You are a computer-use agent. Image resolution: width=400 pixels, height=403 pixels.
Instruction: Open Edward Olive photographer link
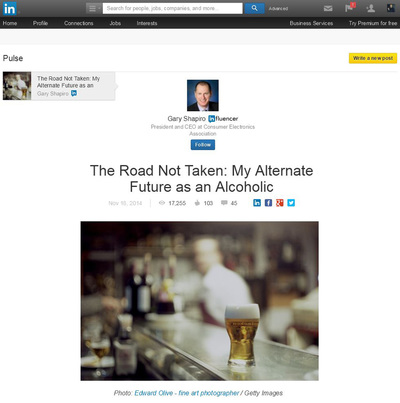(187, 393)
